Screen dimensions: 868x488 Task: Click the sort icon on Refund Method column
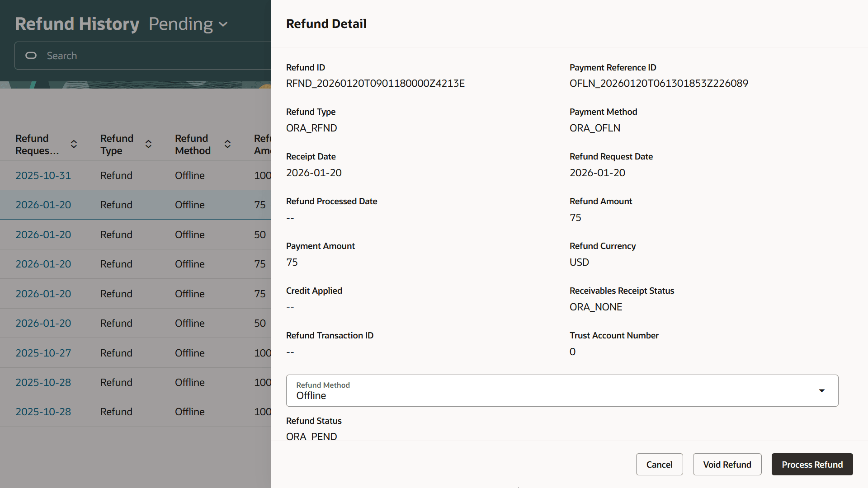[227, 144]
